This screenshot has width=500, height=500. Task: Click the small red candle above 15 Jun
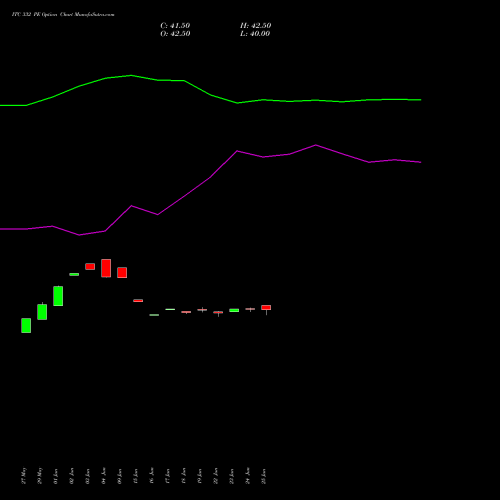click(138, 300)
